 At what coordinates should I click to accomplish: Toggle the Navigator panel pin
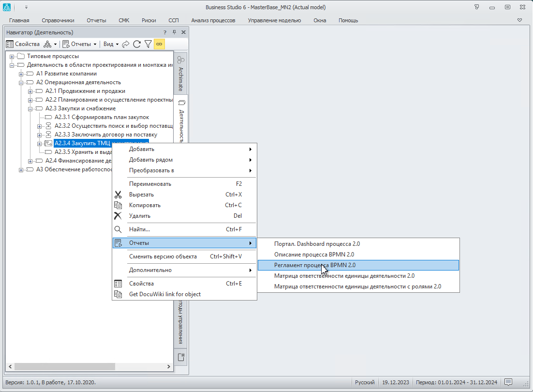174,32
